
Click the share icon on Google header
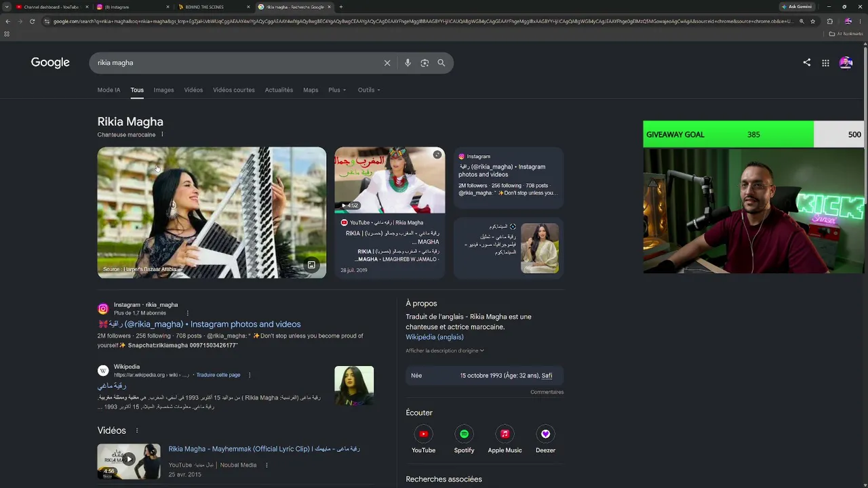point(807,62)
